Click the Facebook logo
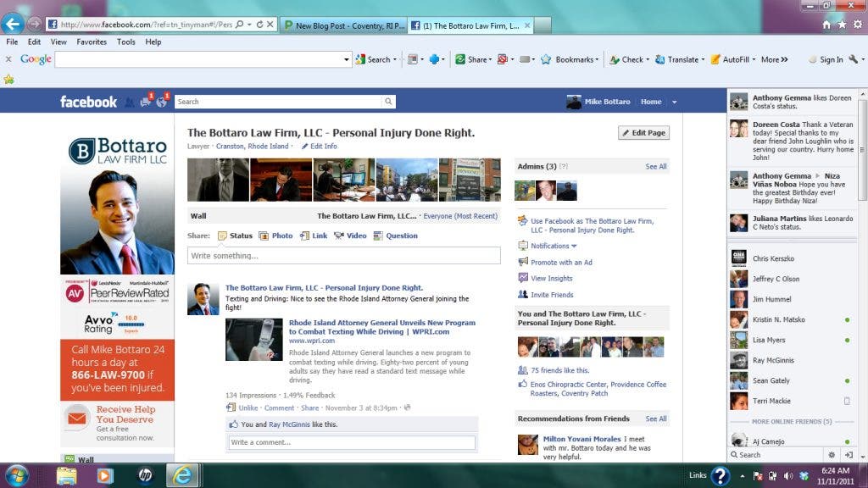This screenshot has width=868, height=488. point(88,102)
